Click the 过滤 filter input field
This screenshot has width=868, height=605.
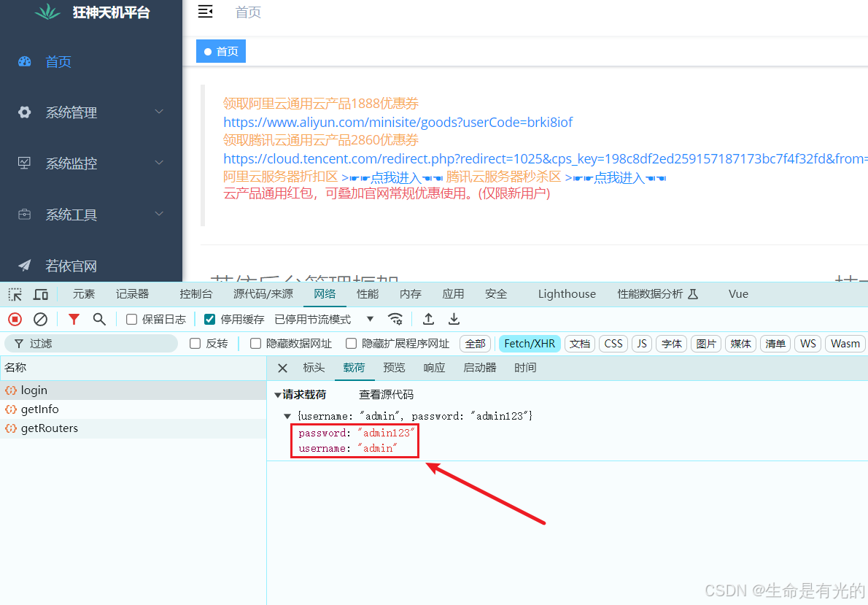[x=91, y=344]
